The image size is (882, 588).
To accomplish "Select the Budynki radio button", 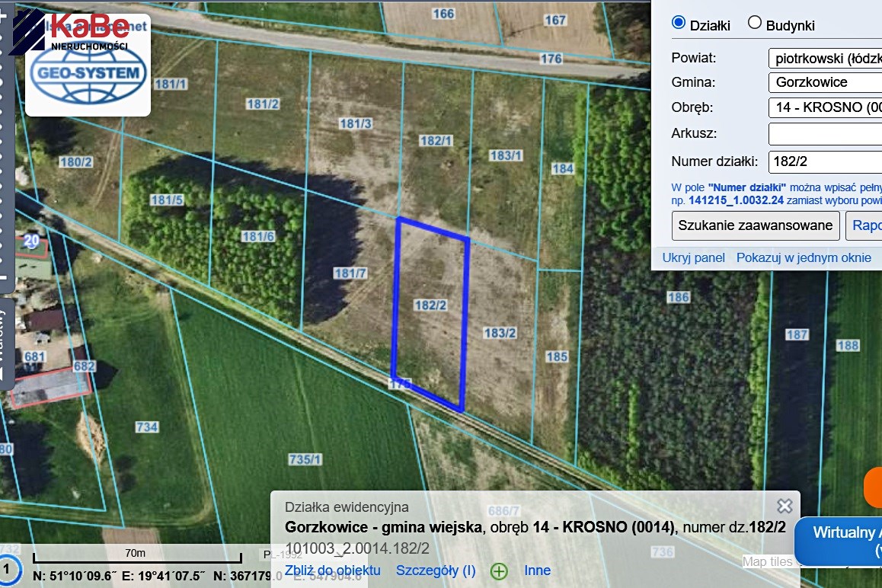I will click(x=755, y=23).
